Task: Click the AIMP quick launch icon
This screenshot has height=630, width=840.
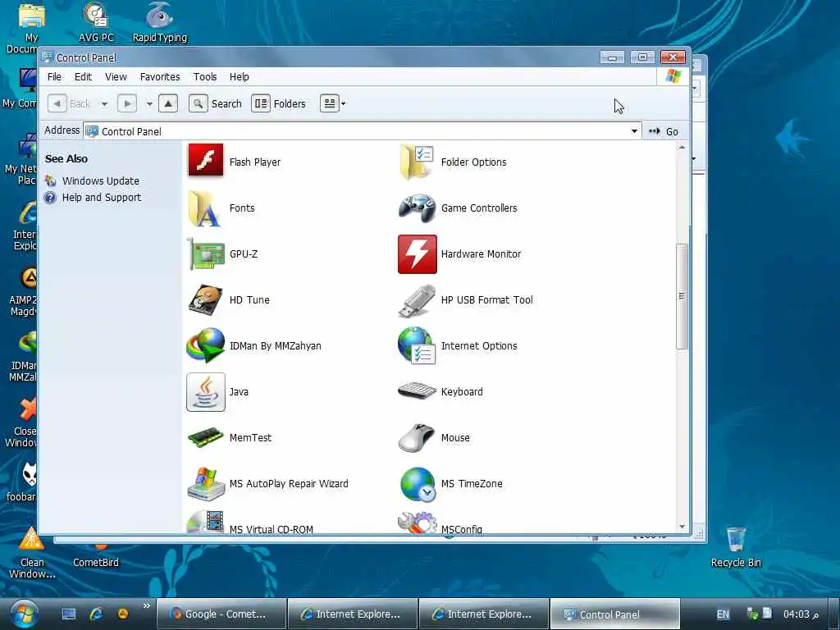Action: [x=123, y=614]
